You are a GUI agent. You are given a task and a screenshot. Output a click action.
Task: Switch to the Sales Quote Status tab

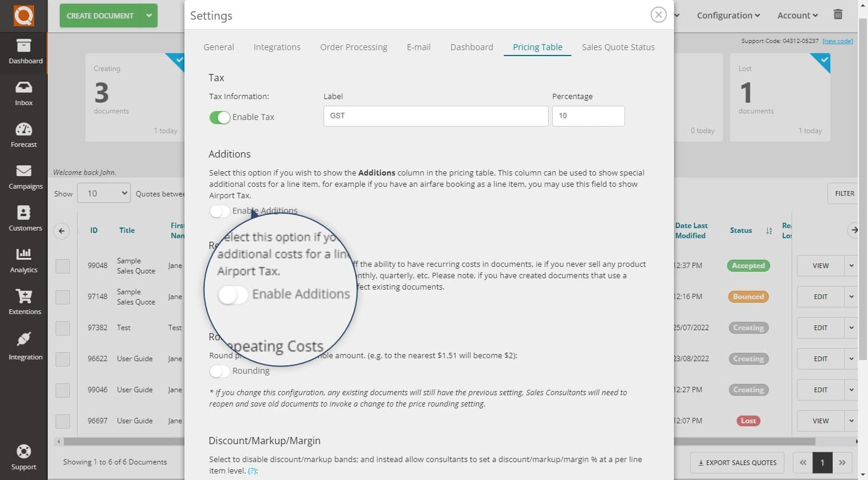pos(618,47)
